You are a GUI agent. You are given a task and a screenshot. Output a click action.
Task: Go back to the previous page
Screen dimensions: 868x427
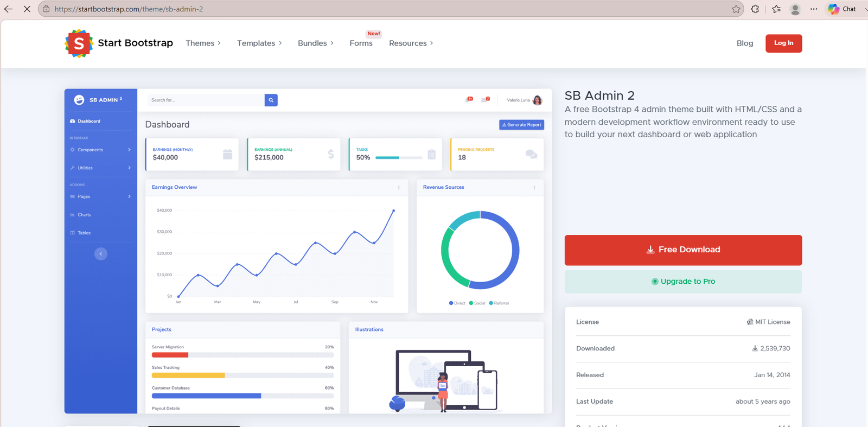click(8, 9)
